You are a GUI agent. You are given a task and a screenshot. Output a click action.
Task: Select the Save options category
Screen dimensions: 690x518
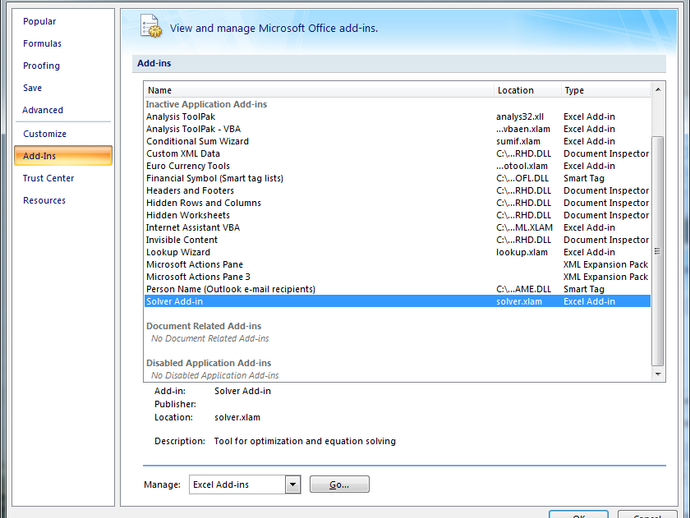click(33, 88)
